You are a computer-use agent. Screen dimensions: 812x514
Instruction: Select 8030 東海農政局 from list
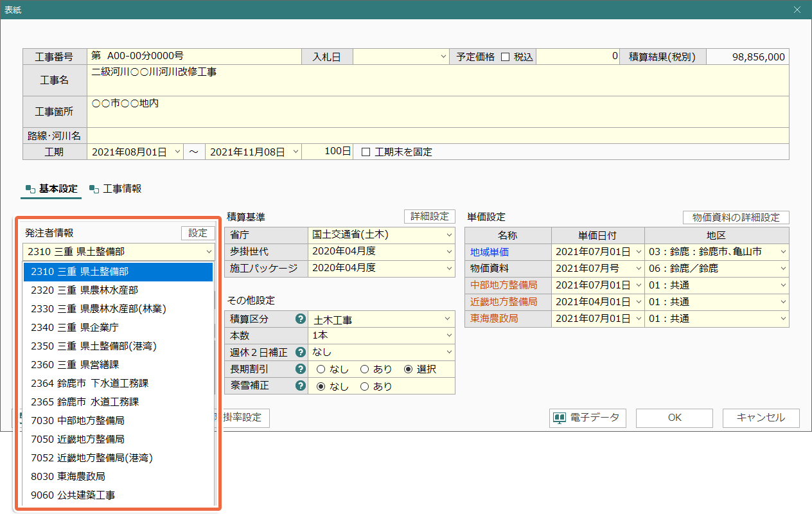tap(118, 477)
